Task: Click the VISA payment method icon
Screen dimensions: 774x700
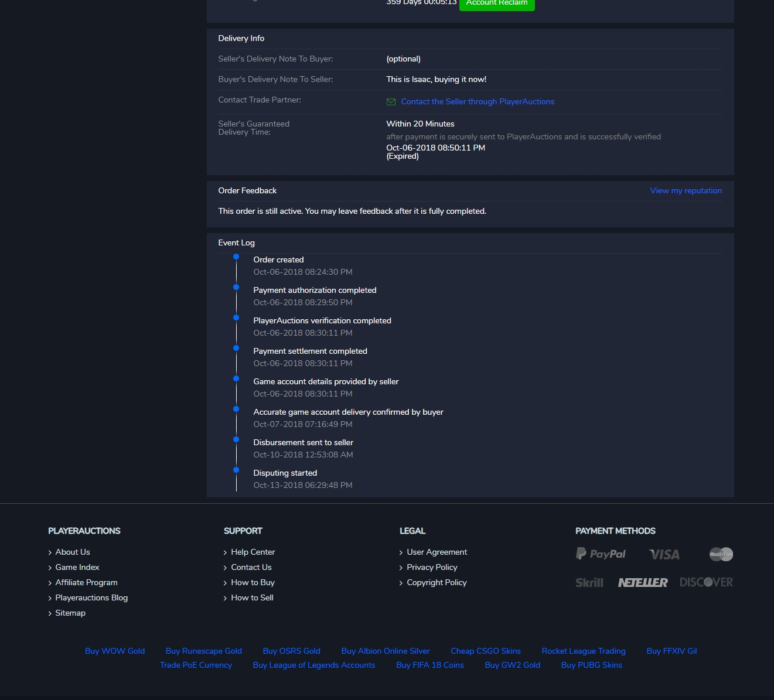Action: click(664, 554)
